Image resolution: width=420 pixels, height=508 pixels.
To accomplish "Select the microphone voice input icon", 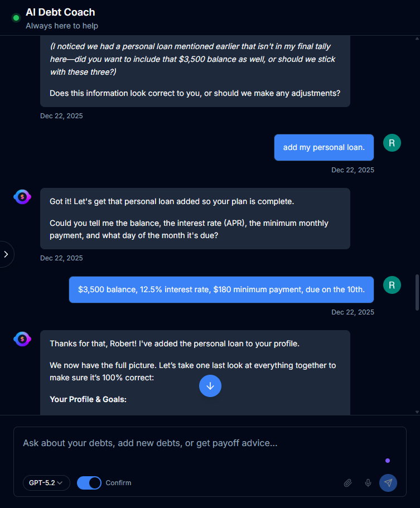I will point(368,483).
